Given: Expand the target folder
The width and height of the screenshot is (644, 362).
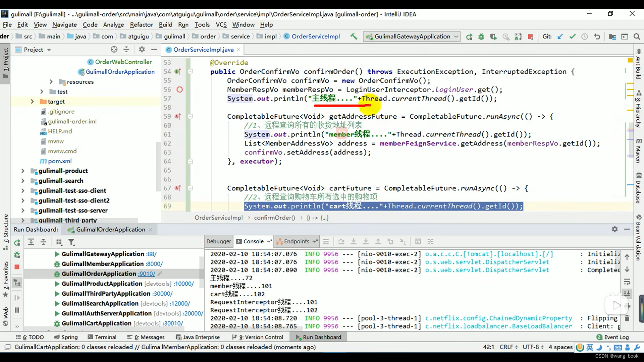Looking at the screenshot, I should pos(32,102).
